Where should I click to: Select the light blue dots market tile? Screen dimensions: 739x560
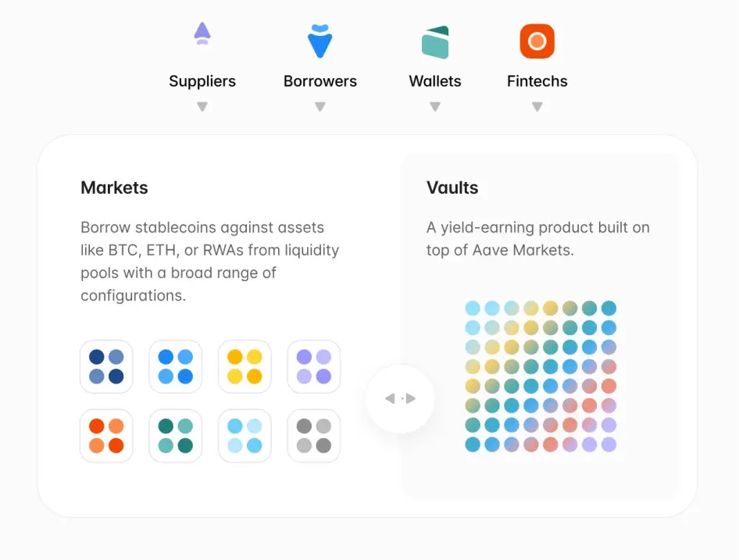pos(245,436)
